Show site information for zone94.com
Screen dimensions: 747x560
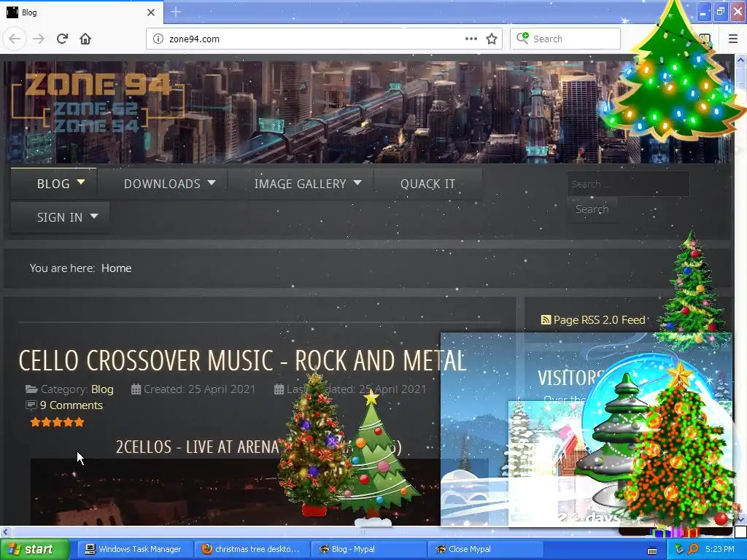(x=158, y=39)
